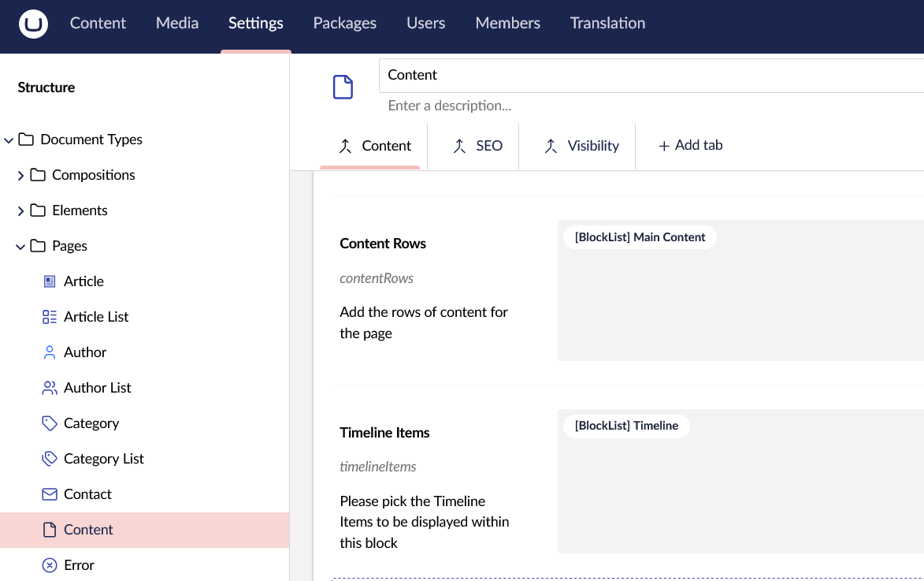This screenshot has width=924, height=581.
Task: Click the Error icon in the tree
Action: click(x=49, y=564)
